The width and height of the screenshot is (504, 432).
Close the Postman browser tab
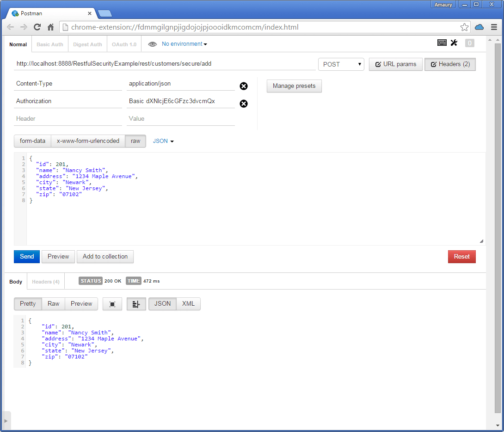coord(90,13)
